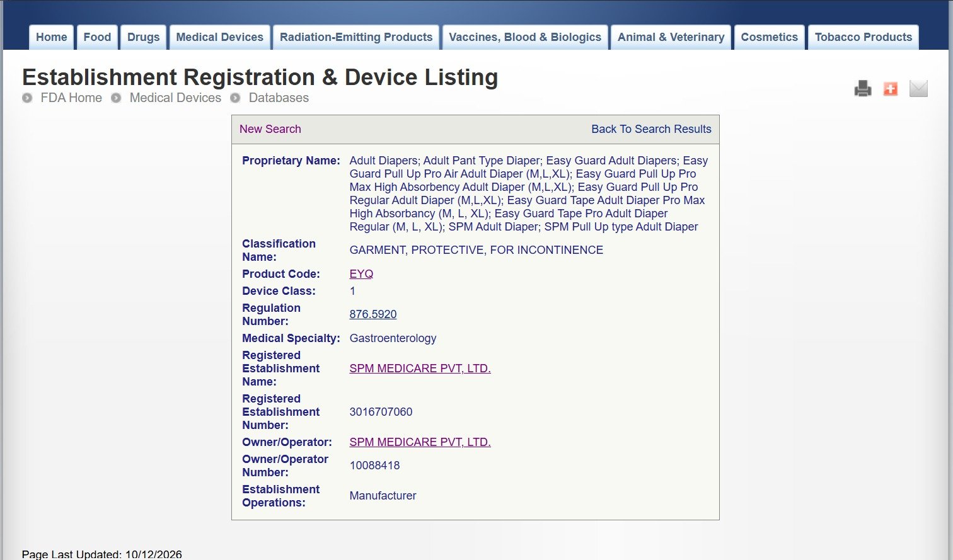Click the Product Code label
This screenshot has width=953, height=560.
[281, 274]
